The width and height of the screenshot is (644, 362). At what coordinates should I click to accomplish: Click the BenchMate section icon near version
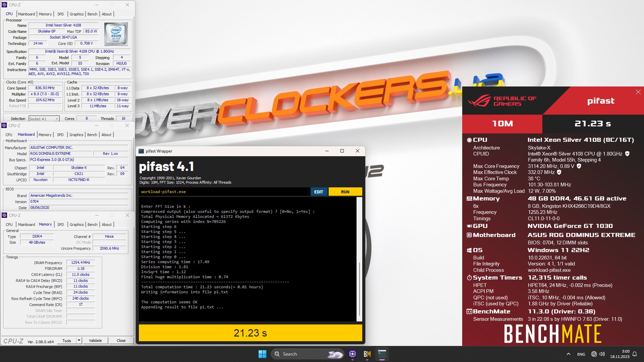pos(469,312)
